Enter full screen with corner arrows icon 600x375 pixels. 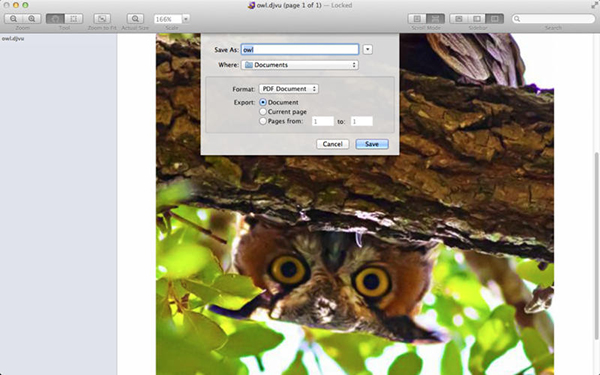coord(595,5)
